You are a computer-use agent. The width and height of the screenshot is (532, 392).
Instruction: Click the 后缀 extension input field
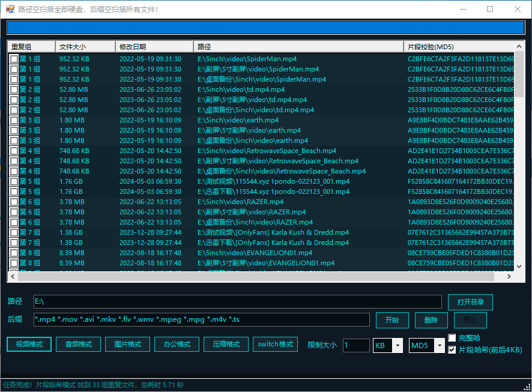(x=202, y=320)
